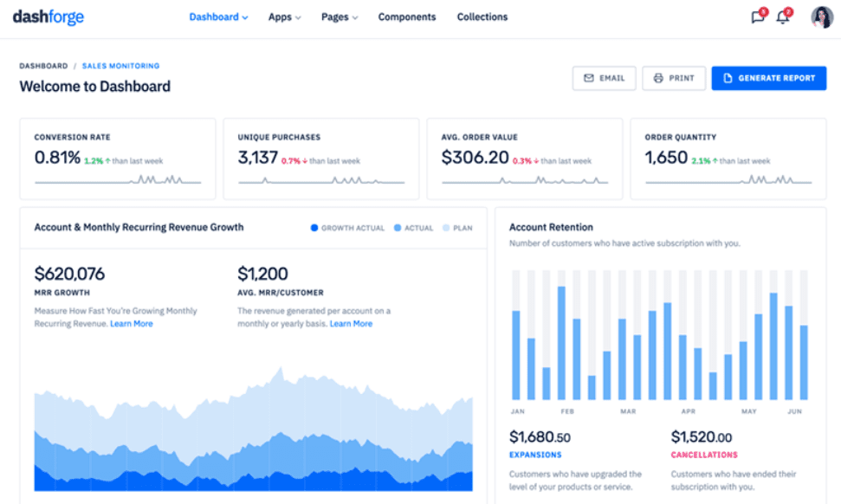Toggle the Actual legend dot
Viewport: 841px width, 504px height.
(x=398, y=228)
